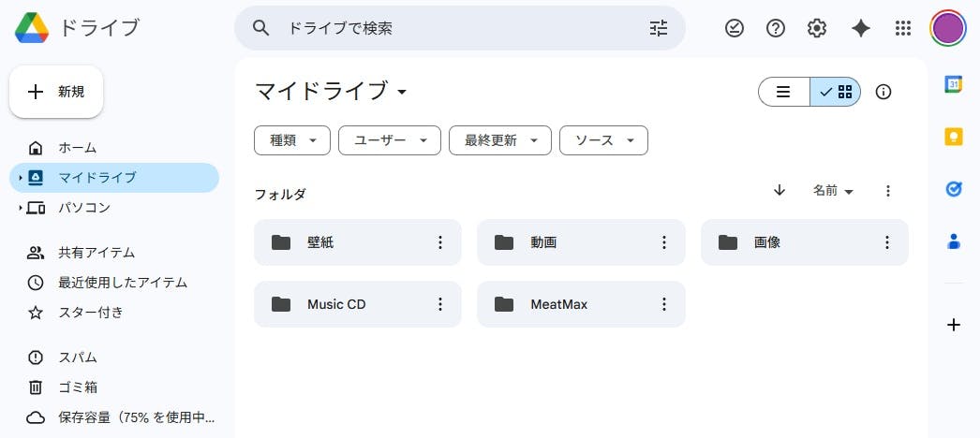Switch to grid layout view
Viewport: 980px width, 438px height.
(836, 92)
